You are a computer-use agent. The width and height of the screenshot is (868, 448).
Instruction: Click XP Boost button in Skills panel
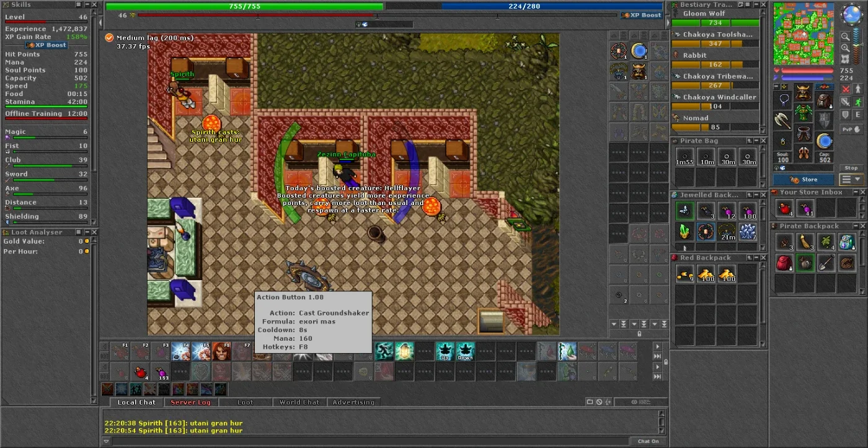[x=46, y=45]
